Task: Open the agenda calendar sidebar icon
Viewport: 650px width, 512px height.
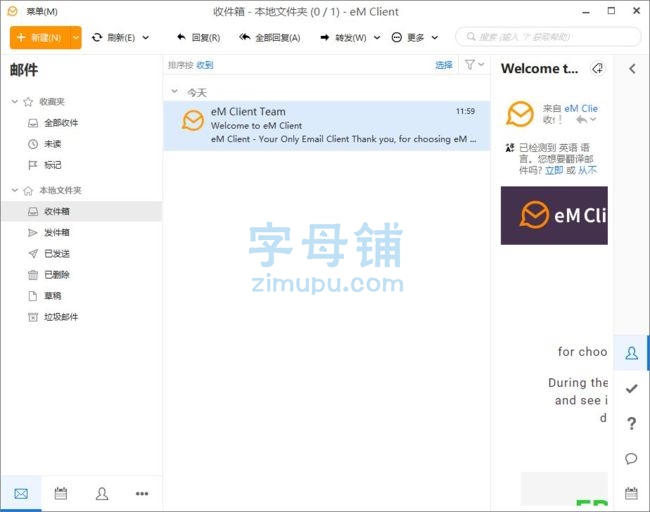Action: [631, 493]
